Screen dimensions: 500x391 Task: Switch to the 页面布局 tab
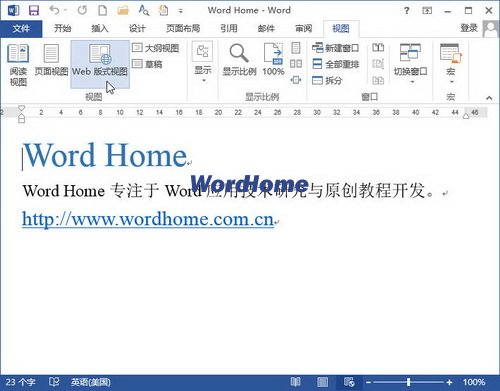tap(183, 28)
